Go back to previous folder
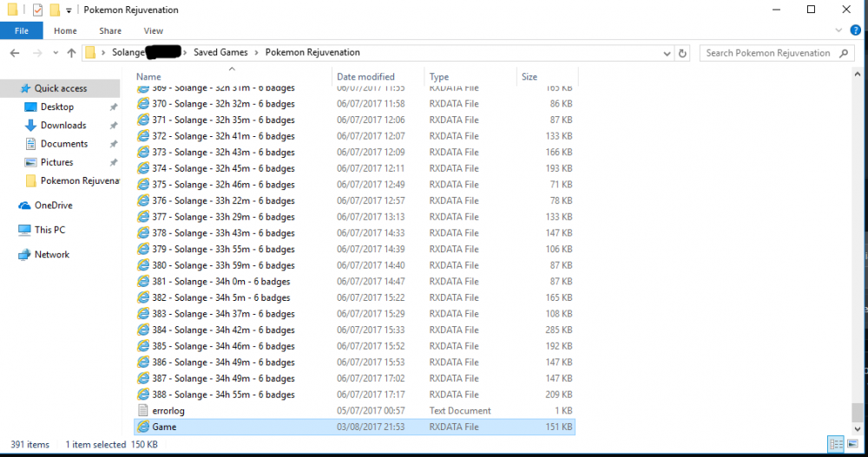This screenshot has height=457, width=868. coord(15,53)
